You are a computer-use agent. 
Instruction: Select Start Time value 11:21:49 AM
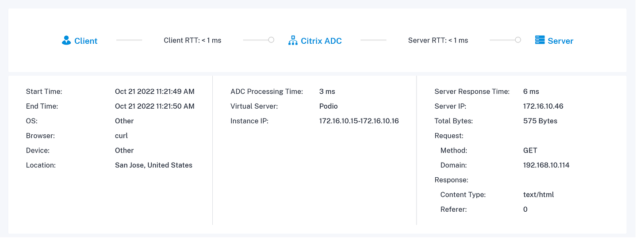coord(155,91)
